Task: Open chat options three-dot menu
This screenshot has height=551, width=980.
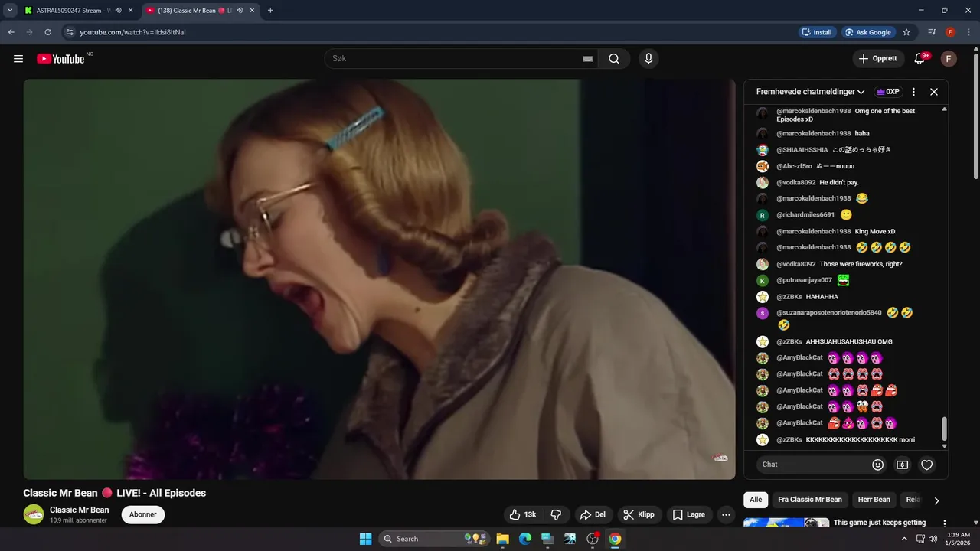Action: [x=913, y=92]
